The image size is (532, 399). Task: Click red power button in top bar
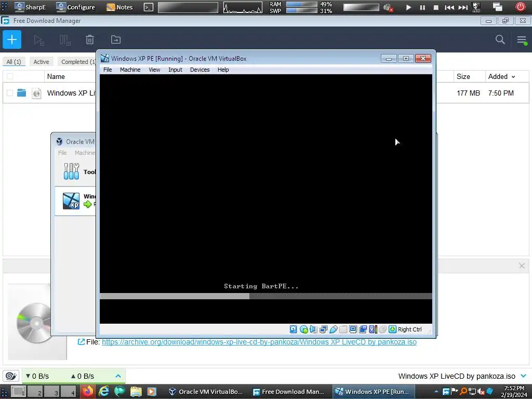pyautogui.click(x=521, y=7)
